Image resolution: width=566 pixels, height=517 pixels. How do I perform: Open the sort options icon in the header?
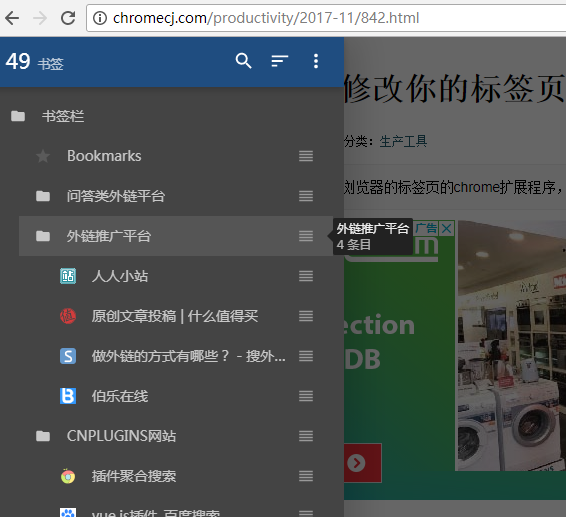(280, 61)
